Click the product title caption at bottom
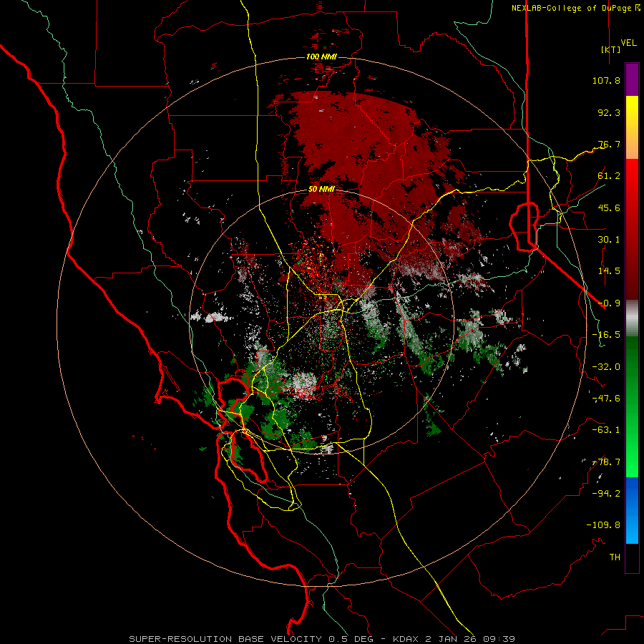The image size is (644, 644). pos(322,639)
